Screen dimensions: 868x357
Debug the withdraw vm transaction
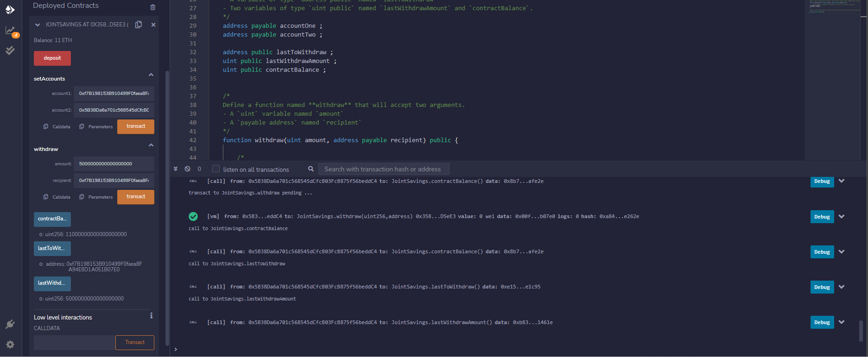coord(822,217)
